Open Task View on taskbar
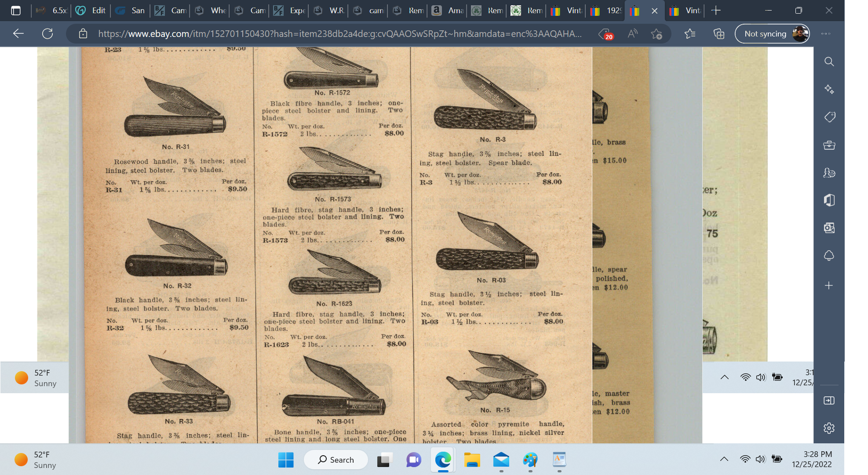 pyautogui.click(x=384, y=460)
